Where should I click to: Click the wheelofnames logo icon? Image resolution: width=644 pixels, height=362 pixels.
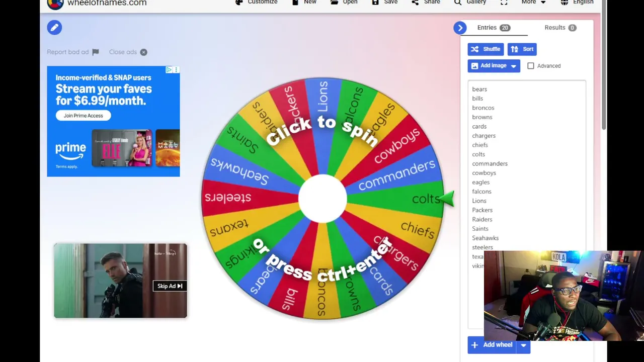(55, 3)
